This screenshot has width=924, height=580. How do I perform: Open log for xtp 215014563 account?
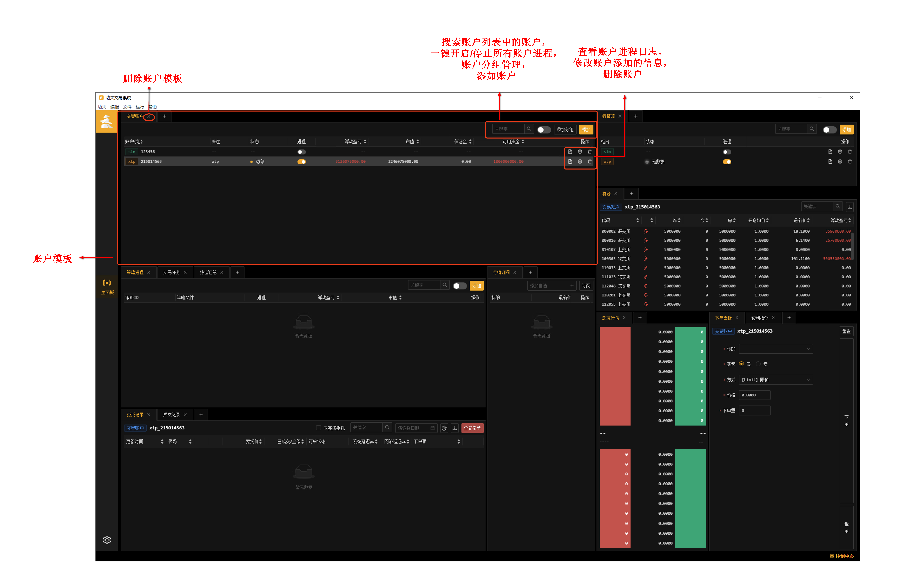tap(570, 162)
